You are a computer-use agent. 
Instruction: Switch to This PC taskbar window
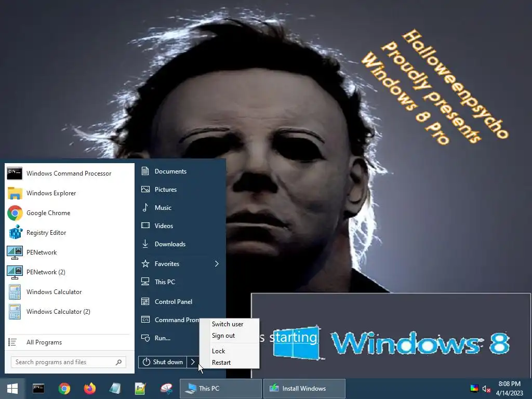click(220, 389)
